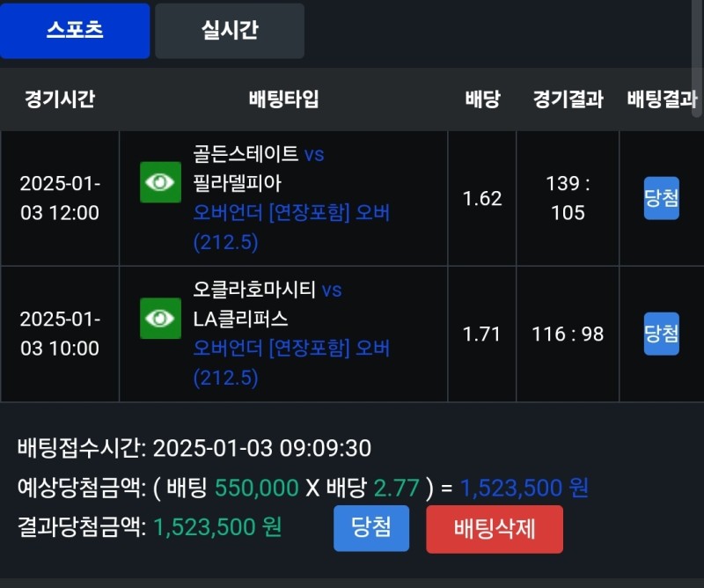Click the 경기결과 column header

coord(568,99)
